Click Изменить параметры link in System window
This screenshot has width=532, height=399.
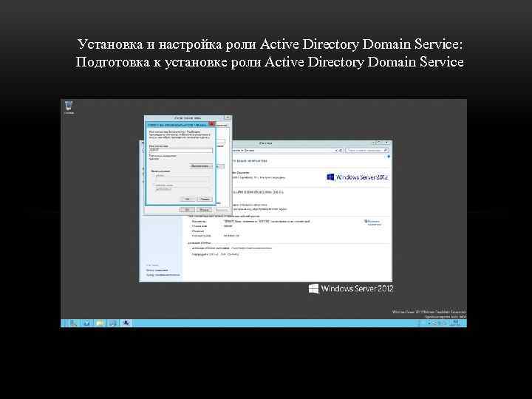pos(373,222)
